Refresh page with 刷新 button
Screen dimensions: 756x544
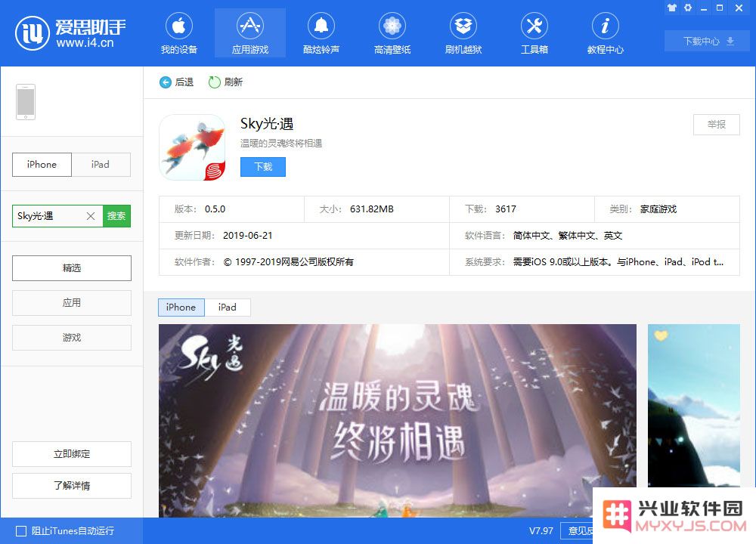[225, 82]
